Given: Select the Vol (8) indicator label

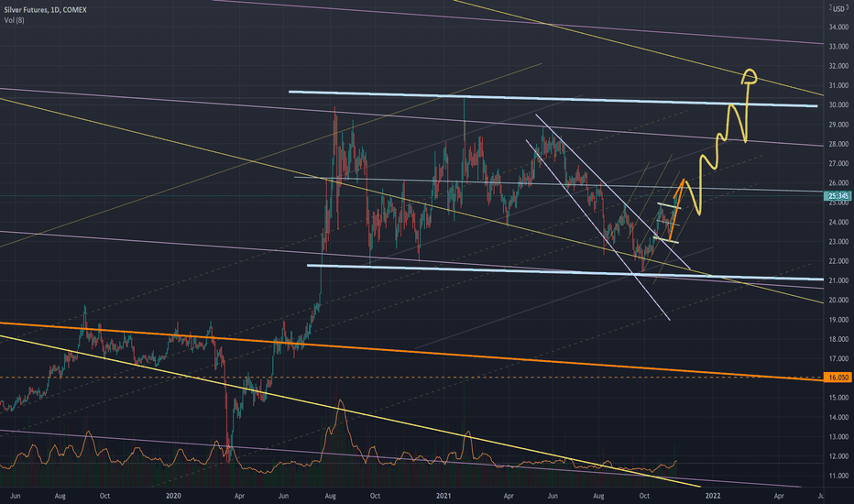Looking at the screenshot, I should [x=14, y=21].
